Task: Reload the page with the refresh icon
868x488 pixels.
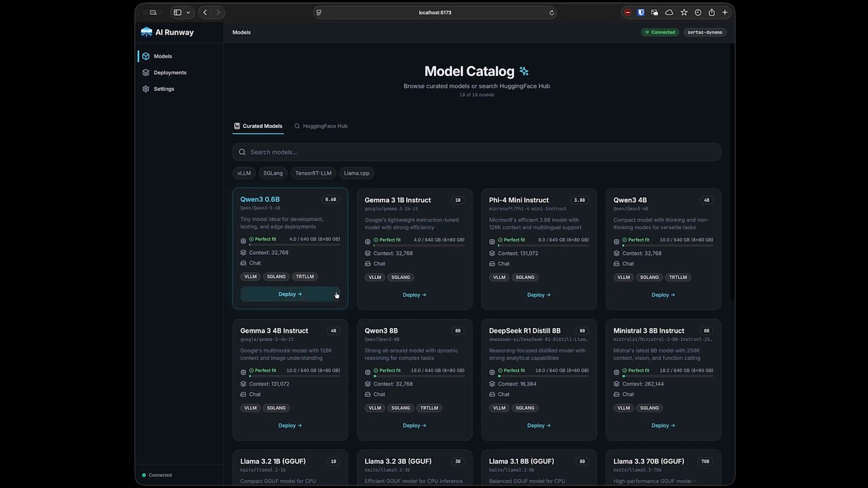Action: tap(551, 12)
